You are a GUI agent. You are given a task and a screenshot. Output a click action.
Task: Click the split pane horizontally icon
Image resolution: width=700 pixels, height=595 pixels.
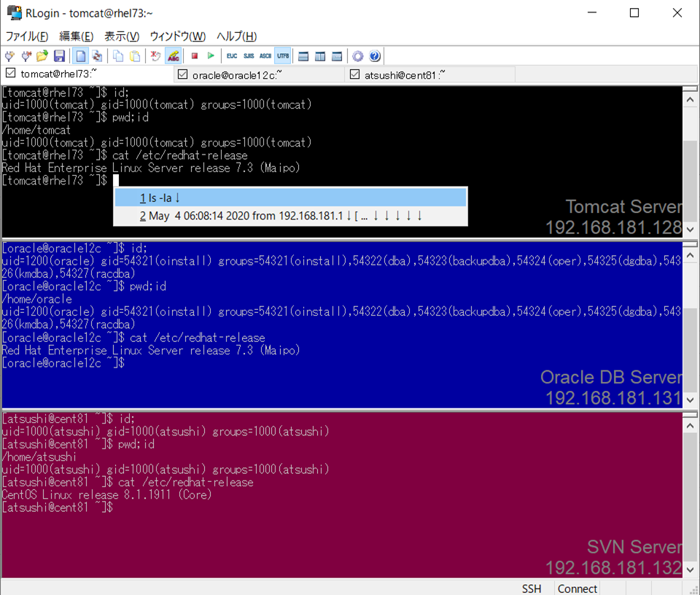(x=303, y=56)
